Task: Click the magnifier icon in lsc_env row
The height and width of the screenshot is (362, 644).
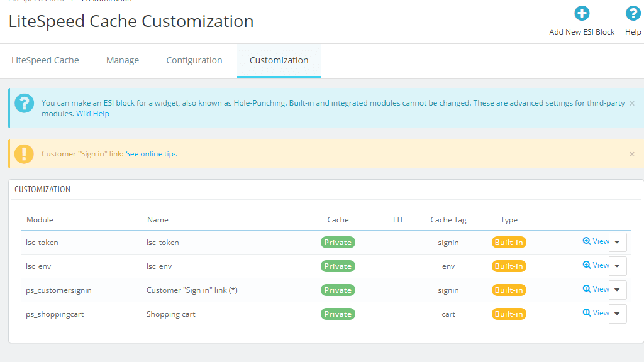Action: [587, 265]
